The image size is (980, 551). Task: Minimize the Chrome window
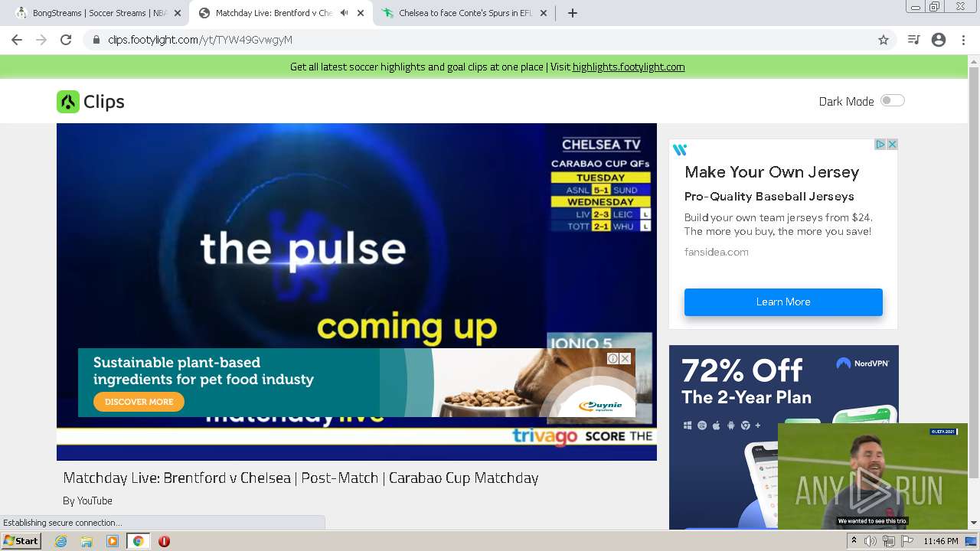915,7
